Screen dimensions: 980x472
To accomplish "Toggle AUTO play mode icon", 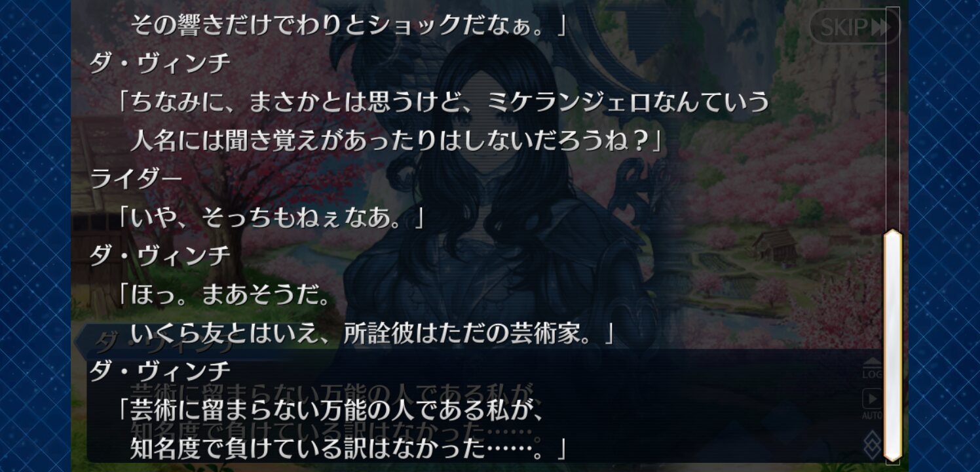I will click(x=872, y=404).
